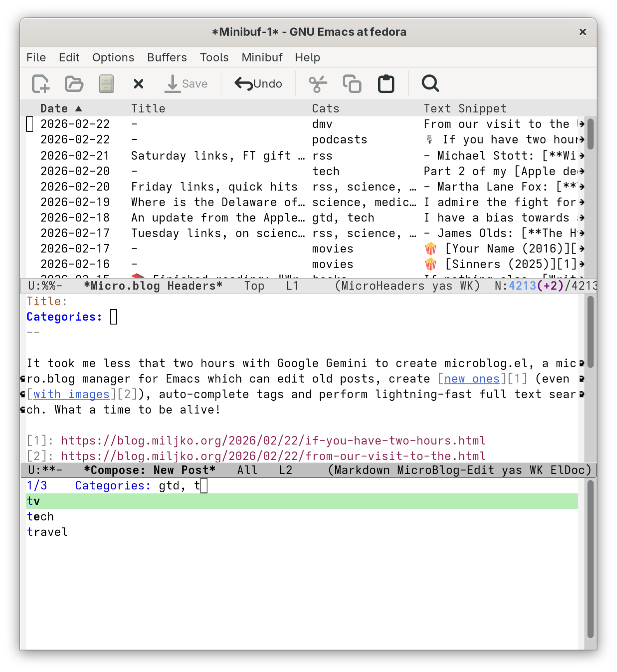Click the Text Snippet column header
This screenshot has width=617, height=672.
coord(465,108)
